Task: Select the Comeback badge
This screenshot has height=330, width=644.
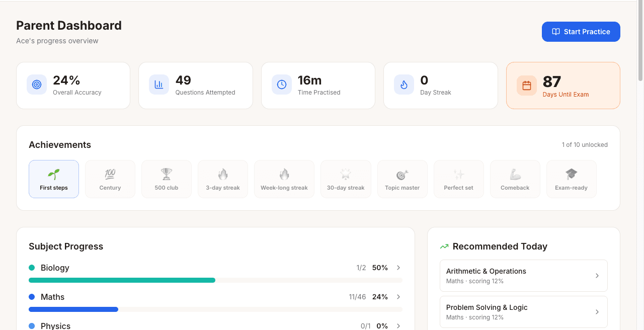Action: (x=515, y=179)
